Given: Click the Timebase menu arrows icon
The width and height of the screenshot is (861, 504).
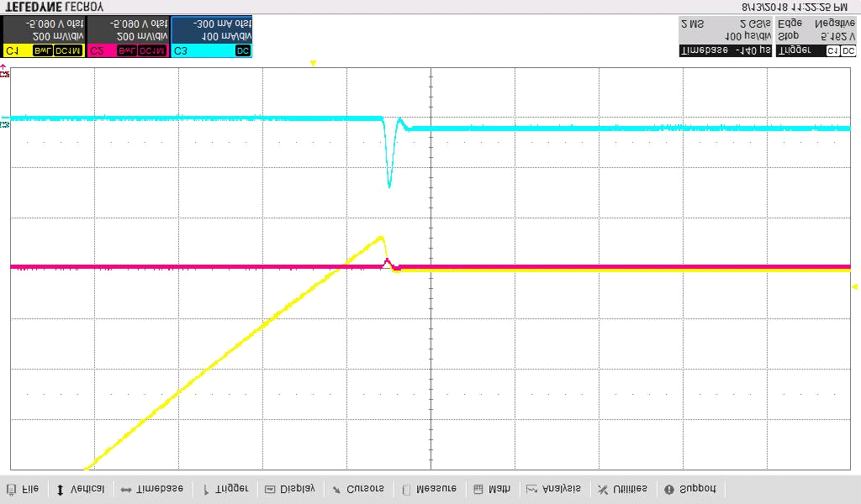Looking at the screenshot, I should tap(125, 489).
